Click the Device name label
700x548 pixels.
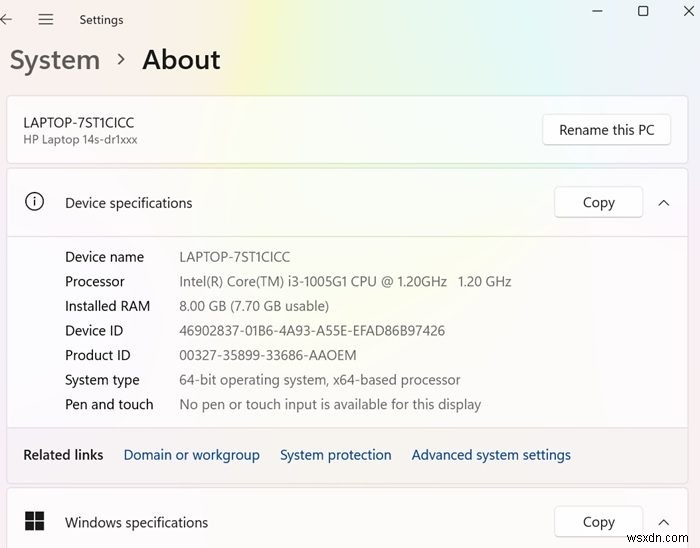tap(104, 257)
